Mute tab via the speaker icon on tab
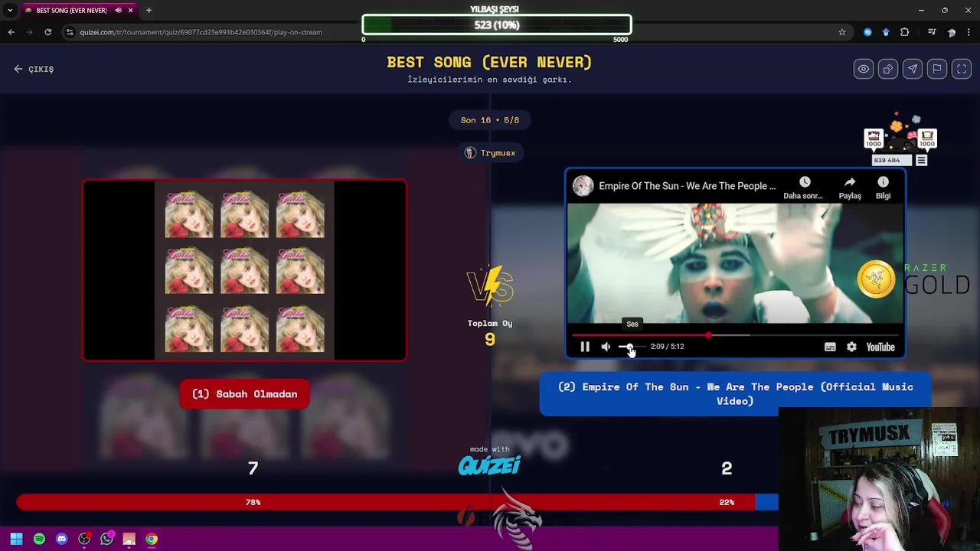Screen dimensions: 980x551 point(118,10)
